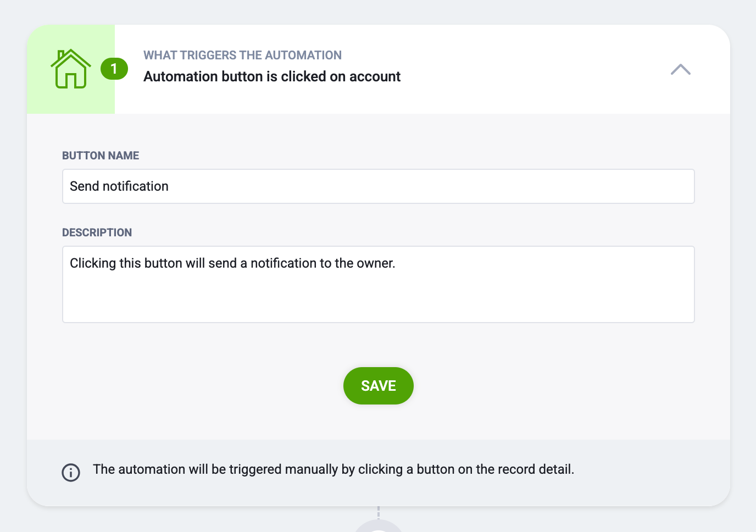Save the trigger settings
This screenshot has width=756, height=532.
point(379,386)
